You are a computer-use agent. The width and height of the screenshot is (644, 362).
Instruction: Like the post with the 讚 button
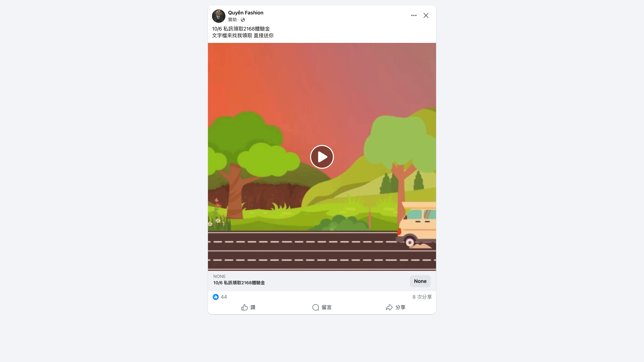[x=248, y=307]
